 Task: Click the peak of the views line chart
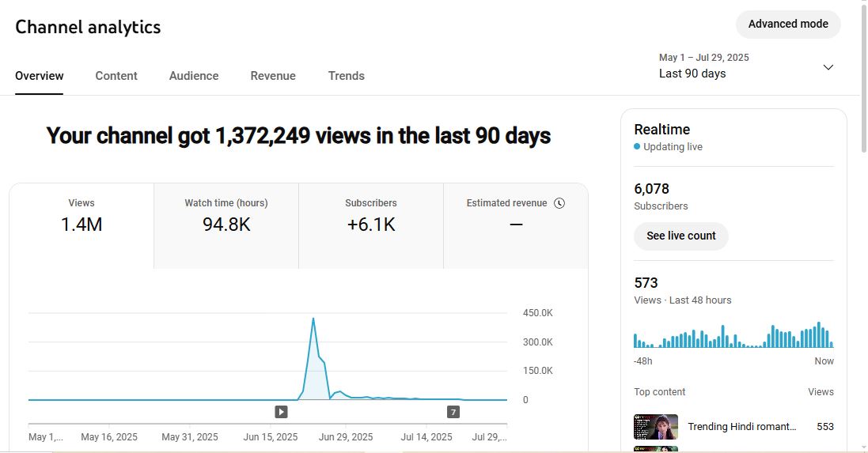point(313,319)
